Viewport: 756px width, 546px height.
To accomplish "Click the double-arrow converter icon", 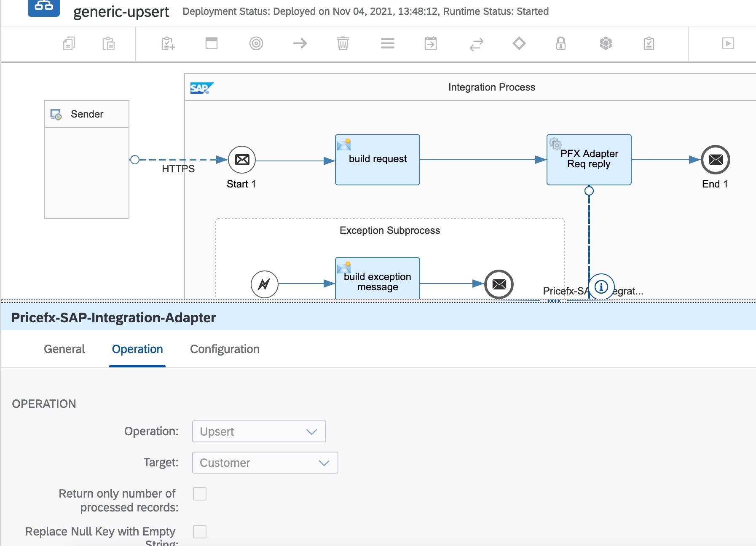I will pyautogui.click(x=476, y=44).
